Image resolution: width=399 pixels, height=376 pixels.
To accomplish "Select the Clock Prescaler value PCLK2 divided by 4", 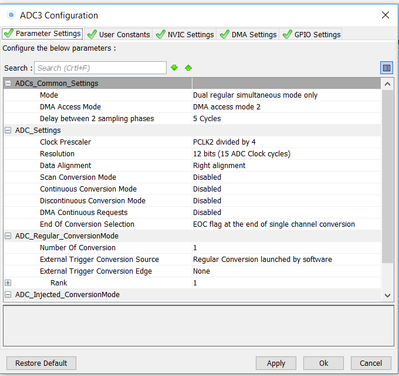I will point(224,142).
